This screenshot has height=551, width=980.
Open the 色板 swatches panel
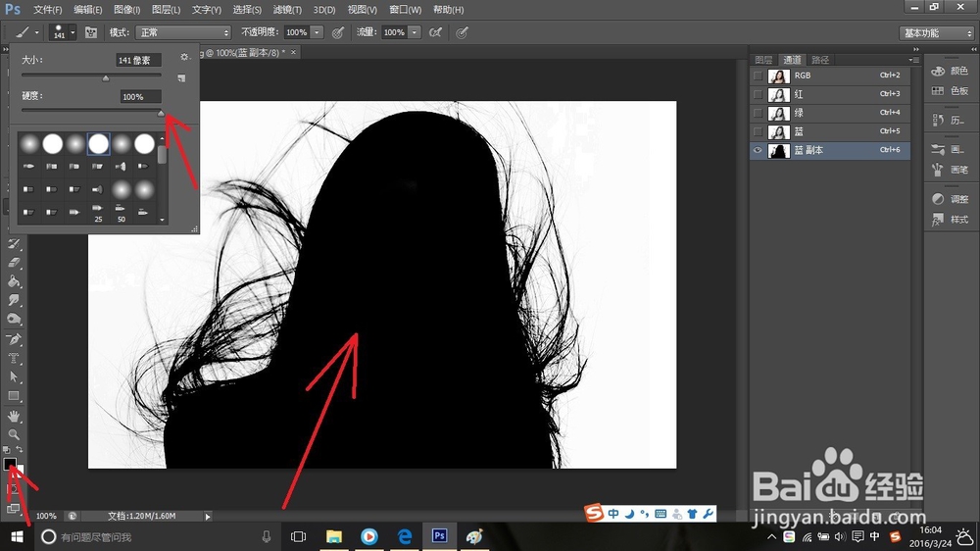950,91
